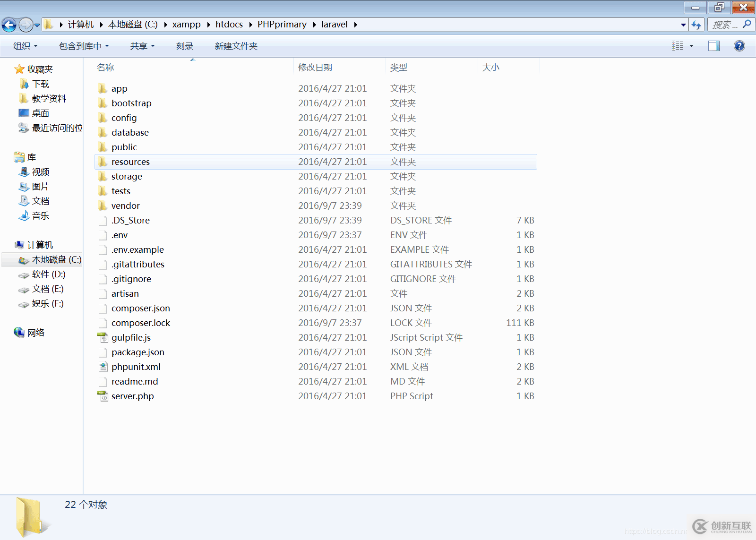Screen dimensions: 756x540
Task: Toggle the preview pane button
Action: tap(713, 46)
